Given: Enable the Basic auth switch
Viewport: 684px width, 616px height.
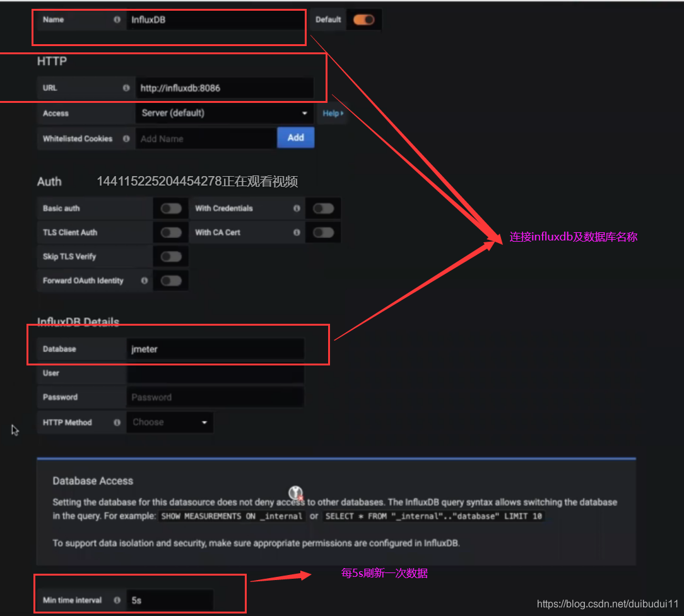Looking at the screenshot, I should [171, 208].
